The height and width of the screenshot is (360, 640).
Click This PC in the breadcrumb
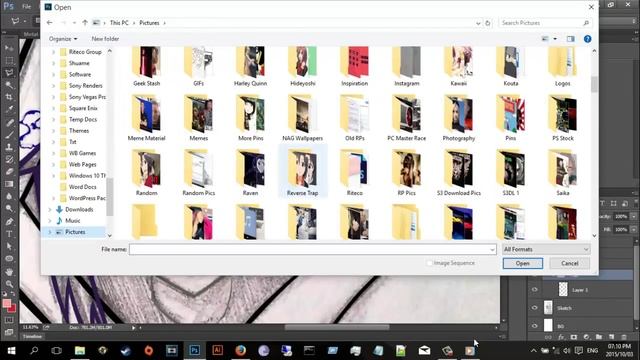119,23
